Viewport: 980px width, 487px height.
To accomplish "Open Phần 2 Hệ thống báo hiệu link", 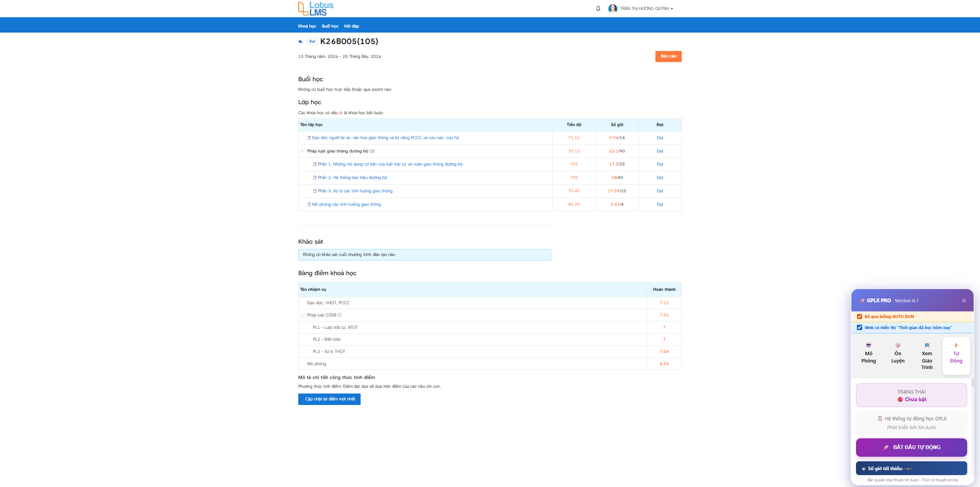I will (x=352, y=178).
